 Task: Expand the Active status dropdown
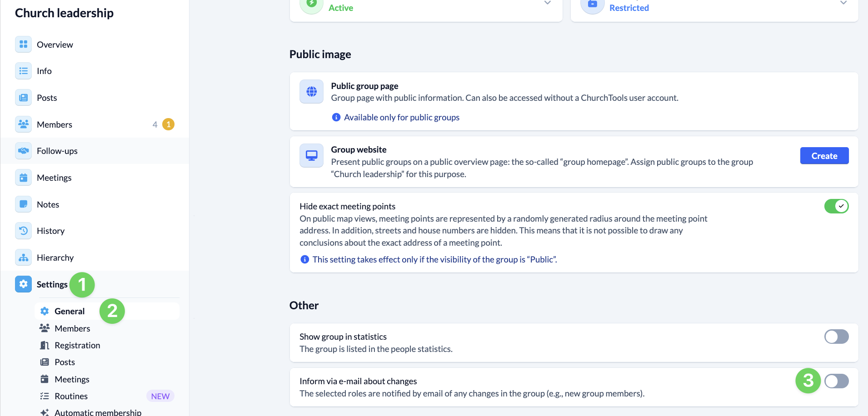pyautogui.click(x=547, y=3)
